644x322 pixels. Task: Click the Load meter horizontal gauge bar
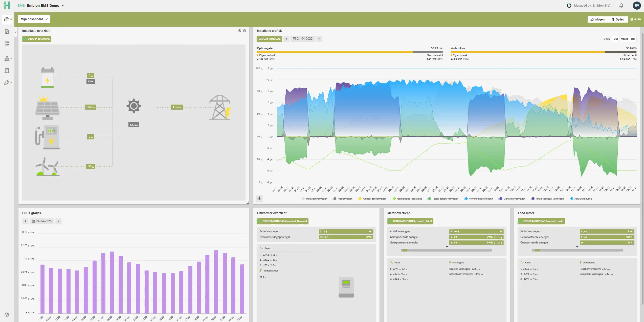577,251
